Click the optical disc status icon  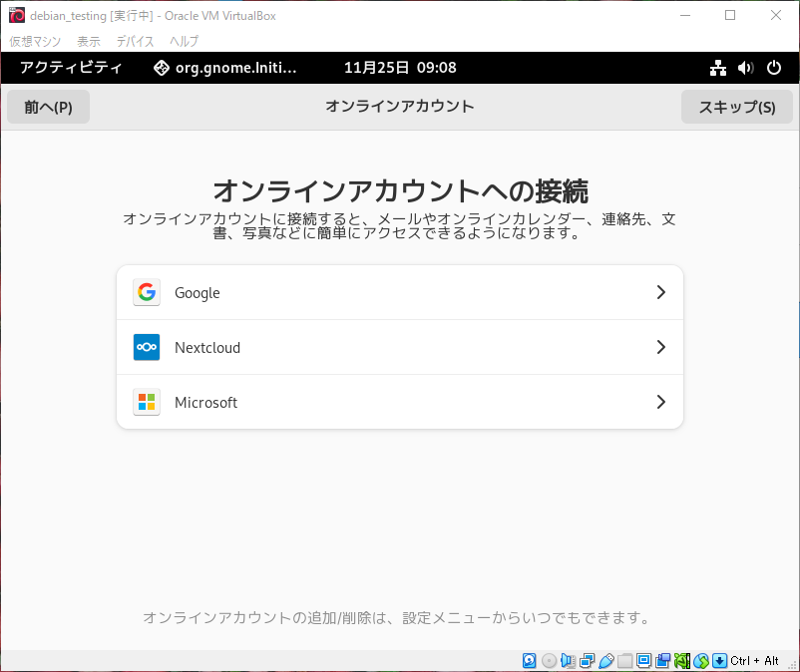549,661
